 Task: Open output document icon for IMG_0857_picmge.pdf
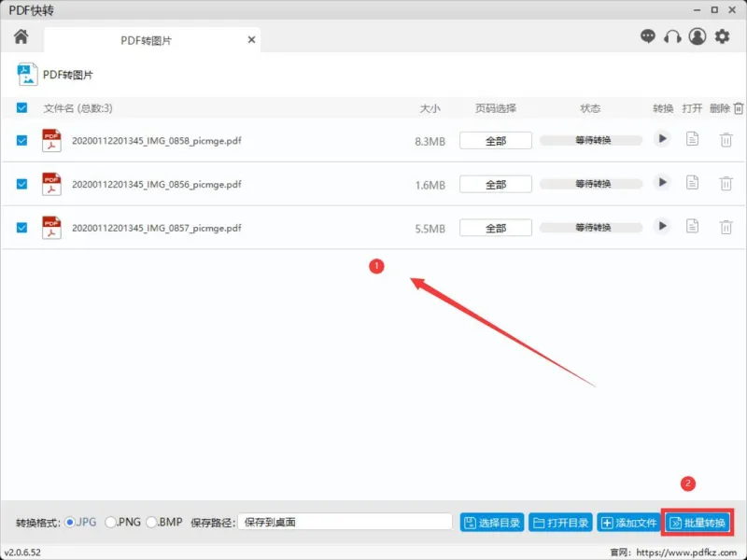point(692,226)
